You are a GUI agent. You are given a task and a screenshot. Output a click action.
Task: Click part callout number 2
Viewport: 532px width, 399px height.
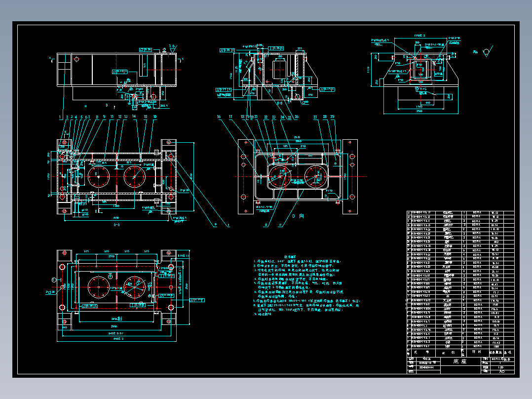(x=67, y=117)
